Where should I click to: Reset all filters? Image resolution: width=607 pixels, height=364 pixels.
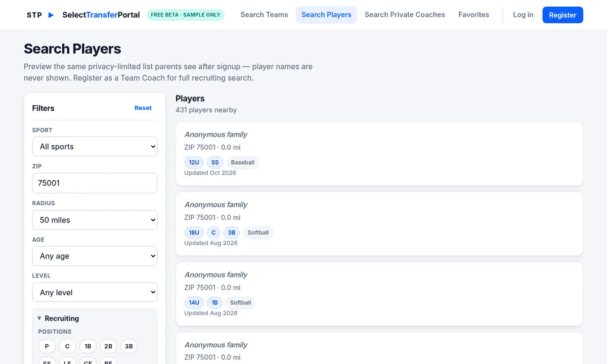143,108
